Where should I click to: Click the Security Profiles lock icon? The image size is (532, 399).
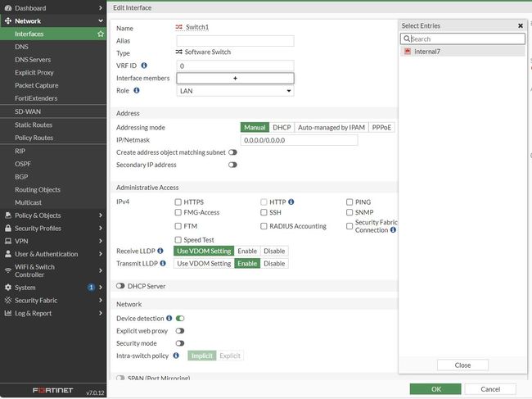click(x=8, y=229)
